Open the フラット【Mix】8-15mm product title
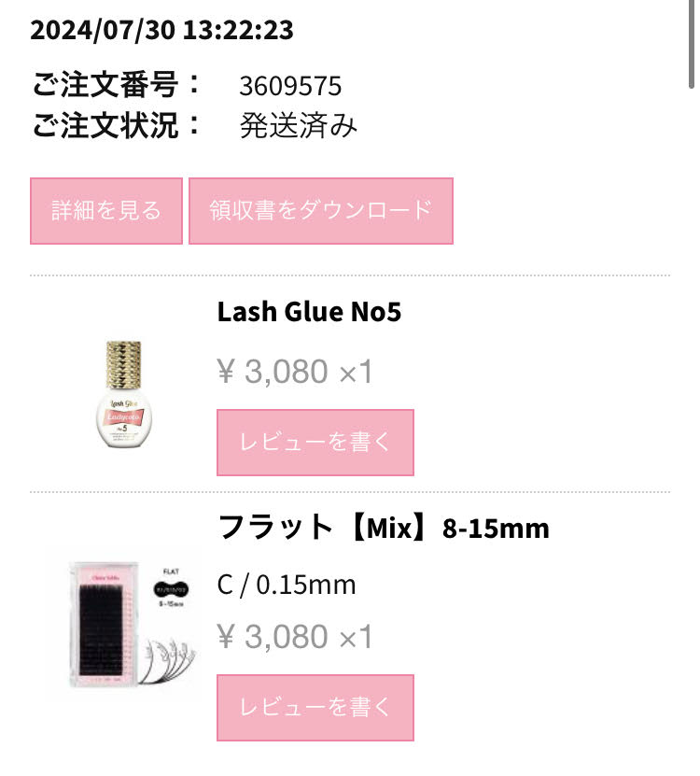Image resolution: width=700 pixels, height=776 pixels. pos(384,528)
